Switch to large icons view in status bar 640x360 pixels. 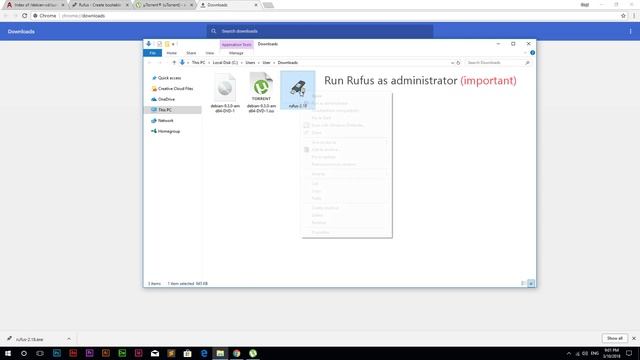(x=531, y=283)
